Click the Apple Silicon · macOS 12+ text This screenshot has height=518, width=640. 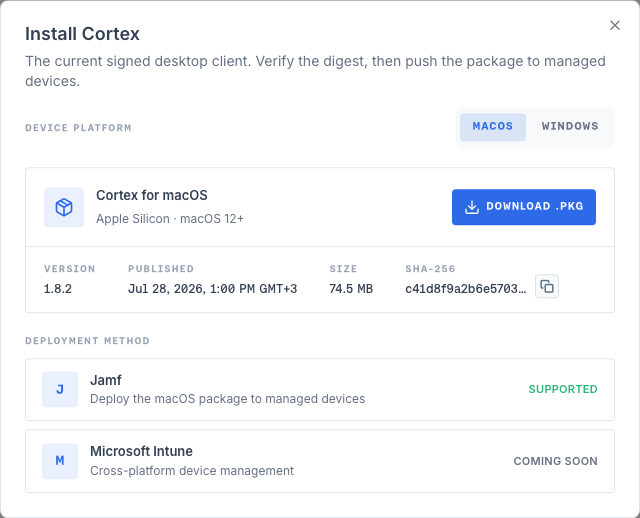tap(170, 219)
